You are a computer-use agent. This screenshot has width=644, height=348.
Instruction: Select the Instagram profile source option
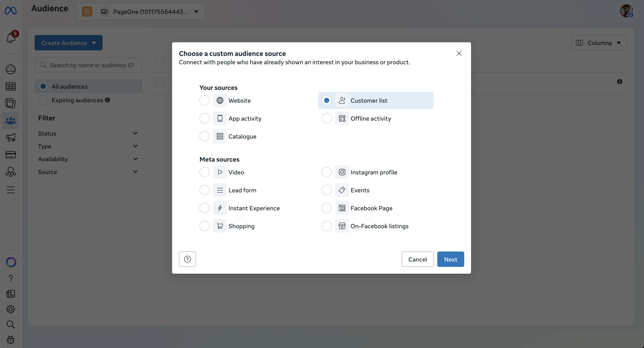(326, 172)
